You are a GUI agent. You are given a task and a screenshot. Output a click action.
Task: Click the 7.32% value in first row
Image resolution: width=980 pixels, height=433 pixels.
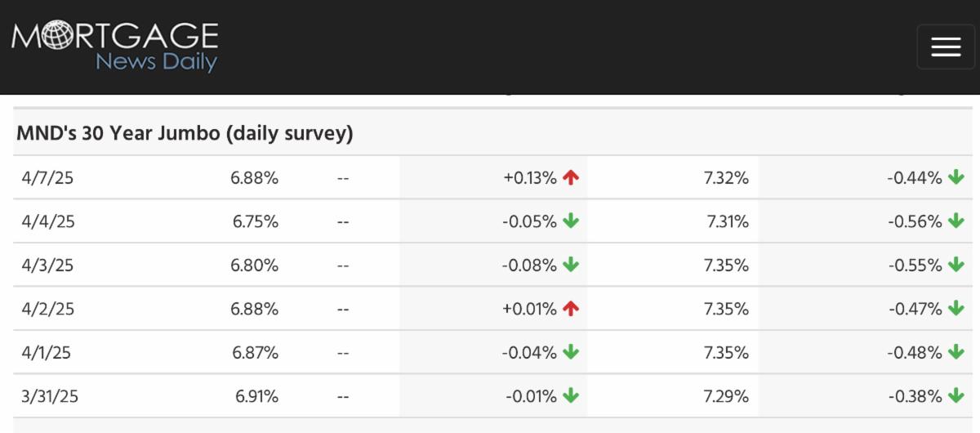tap(725, 177)
